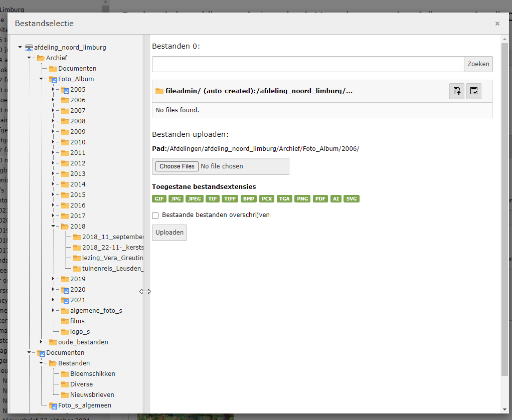Click the toggle selection checklist icon
Screen dimensions: 512x420
click(x=473, y=91)
